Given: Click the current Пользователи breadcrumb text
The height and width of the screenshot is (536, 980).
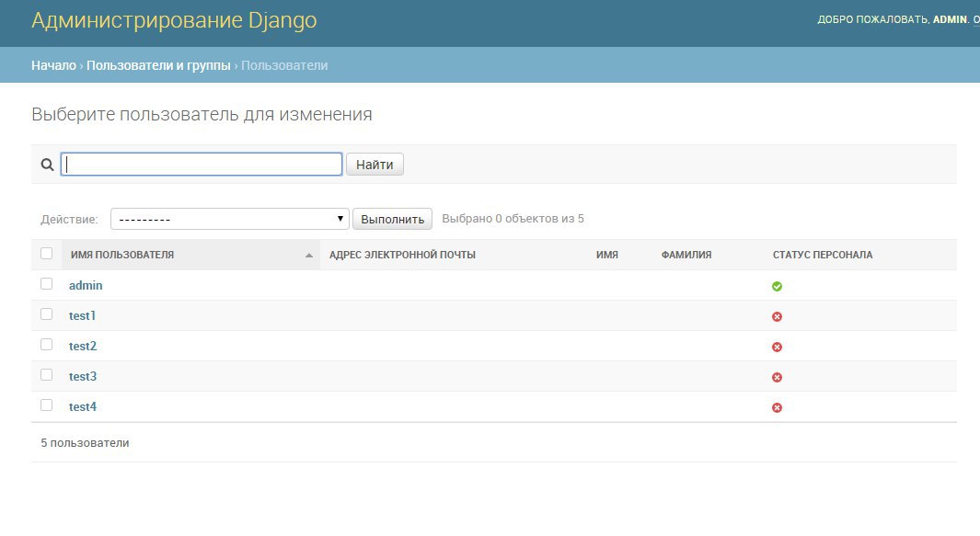Looking at the screenshot, I should 284,65.
